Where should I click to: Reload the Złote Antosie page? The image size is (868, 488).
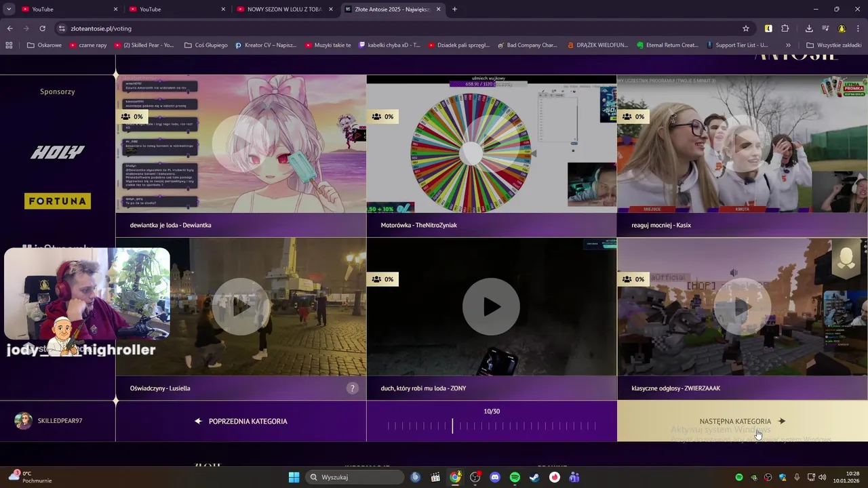42,28
